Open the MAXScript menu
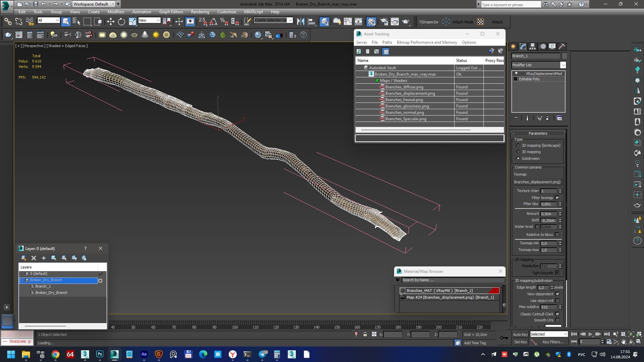Image resolution: width=644 pixels, height=362 pixels. pos(253,12)
